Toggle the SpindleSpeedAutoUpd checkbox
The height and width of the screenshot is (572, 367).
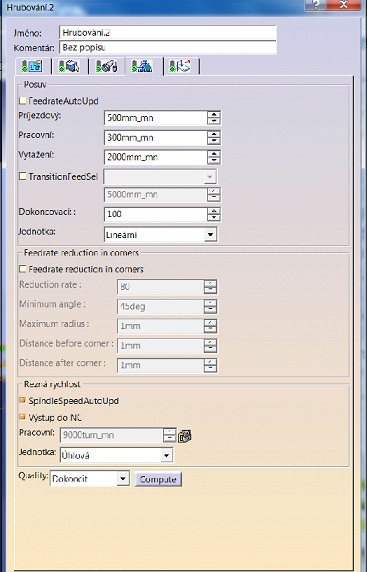[23, 401]
